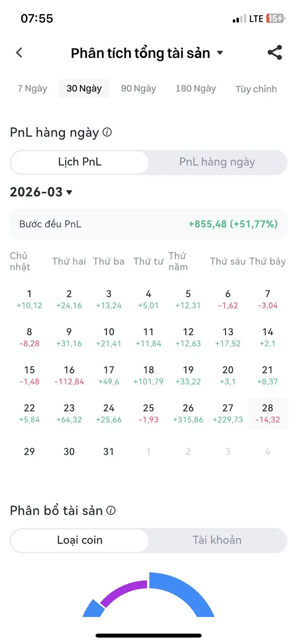Select the 90 Ngày tab
This screenshot has height=644, width=297.
(x=138, y=88)
